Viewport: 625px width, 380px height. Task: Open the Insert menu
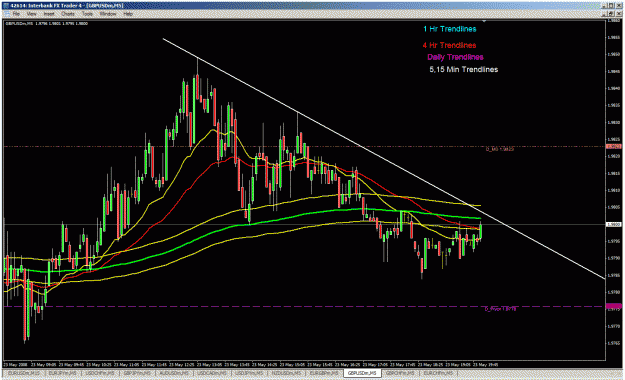tap(49, 14)
